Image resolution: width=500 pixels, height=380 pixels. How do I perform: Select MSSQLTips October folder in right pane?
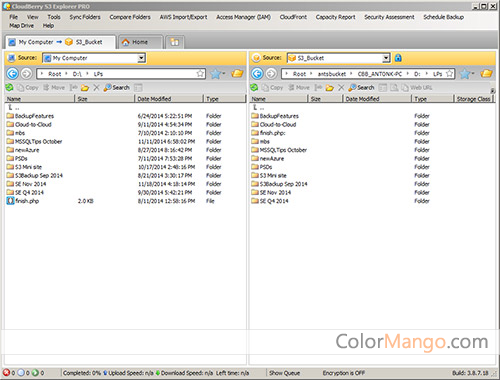coord(279,150)
